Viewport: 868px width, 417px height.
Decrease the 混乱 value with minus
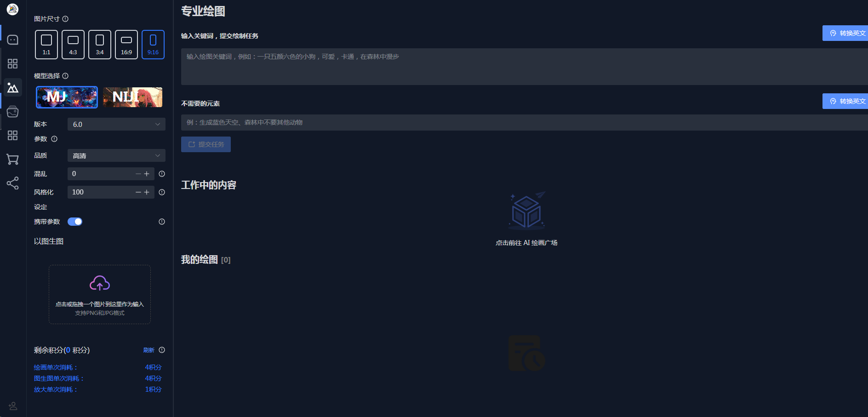(x=138, y=174)
